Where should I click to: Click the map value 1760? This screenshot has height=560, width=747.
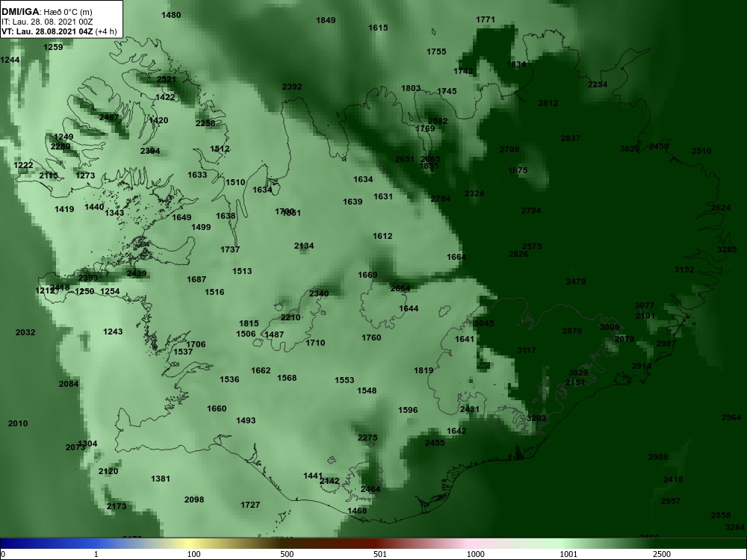coord(371,337)
